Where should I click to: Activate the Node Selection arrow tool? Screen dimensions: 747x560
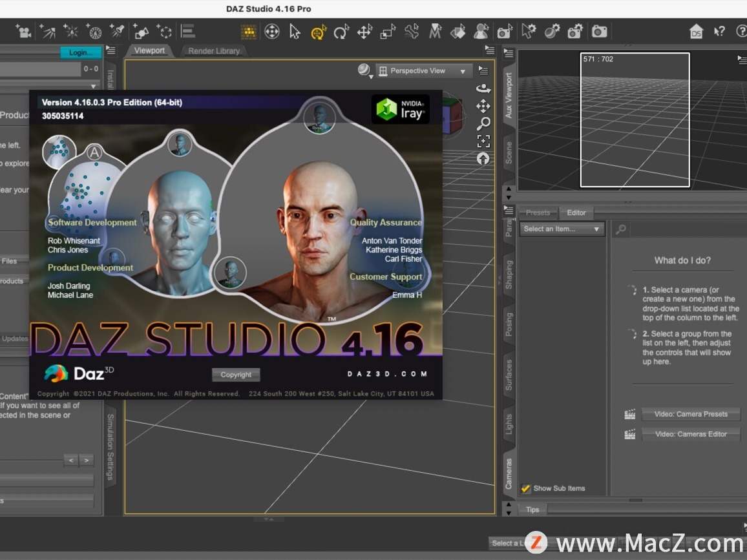click(x=295, y=31)
